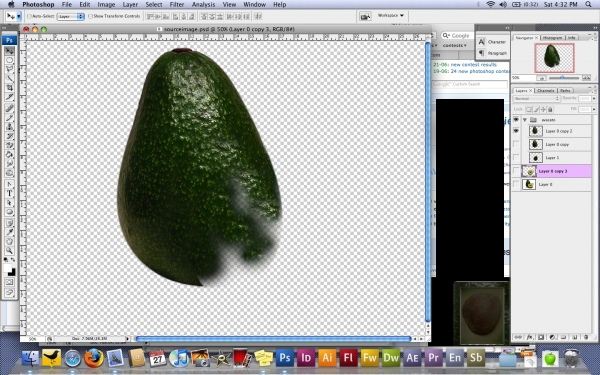
Task: Open the Filter menu
Action: coord(177,5)
